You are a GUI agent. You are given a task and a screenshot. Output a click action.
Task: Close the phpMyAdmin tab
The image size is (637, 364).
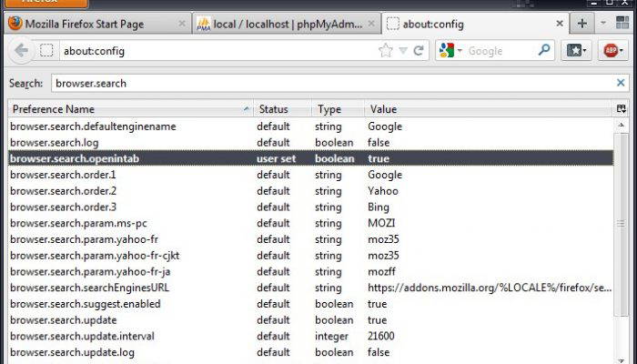pos(371,24)
